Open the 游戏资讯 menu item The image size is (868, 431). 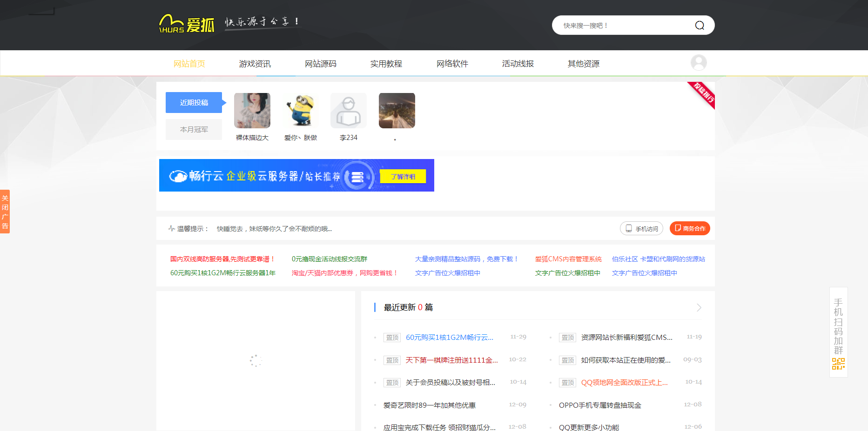pos(255,64)
